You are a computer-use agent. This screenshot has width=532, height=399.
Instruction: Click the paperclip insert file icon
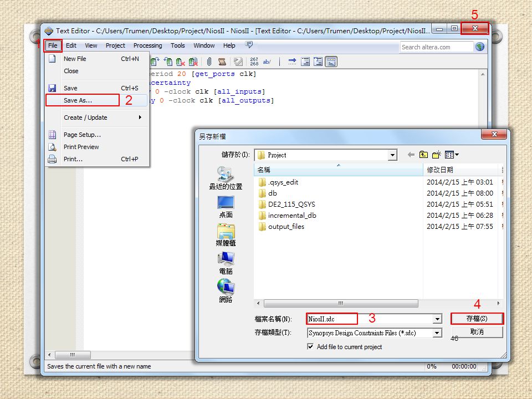(209, 62)
